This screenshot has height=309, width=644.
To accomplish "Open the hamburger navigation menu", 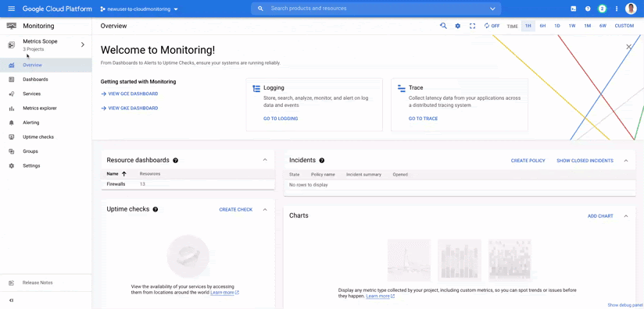I will [11, 9].
